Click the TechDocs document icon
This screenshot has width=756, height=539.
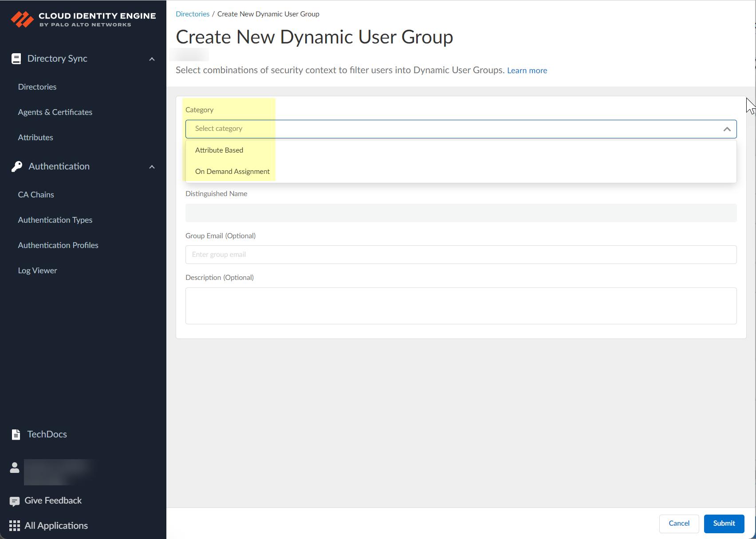(x=16, y=434)
